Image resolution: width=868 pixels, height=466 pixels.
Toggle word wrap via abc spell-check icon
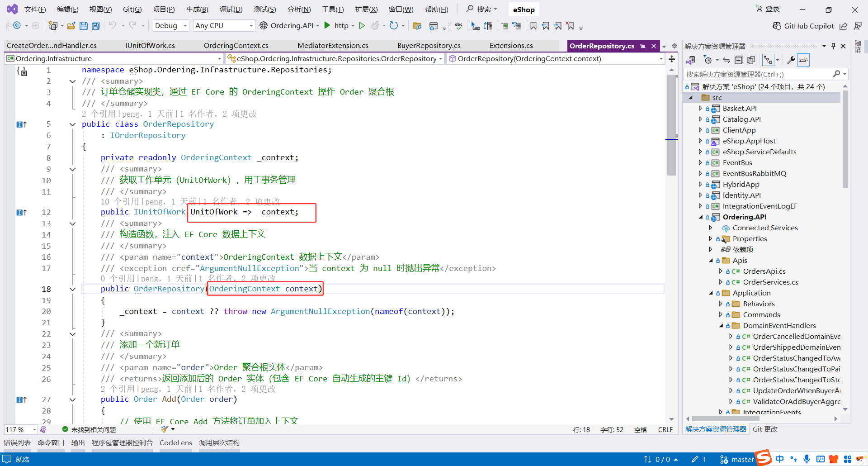click(458, 25)
